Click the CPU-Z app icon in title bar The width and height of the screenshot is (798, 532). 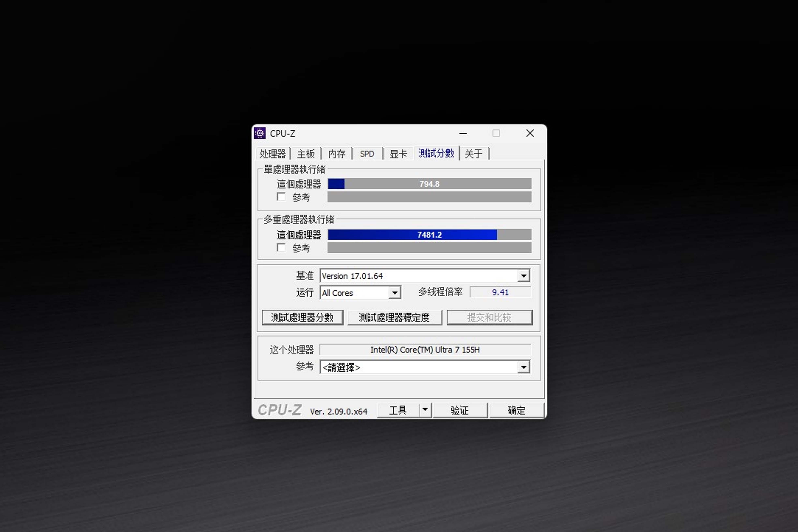(260, 133)
